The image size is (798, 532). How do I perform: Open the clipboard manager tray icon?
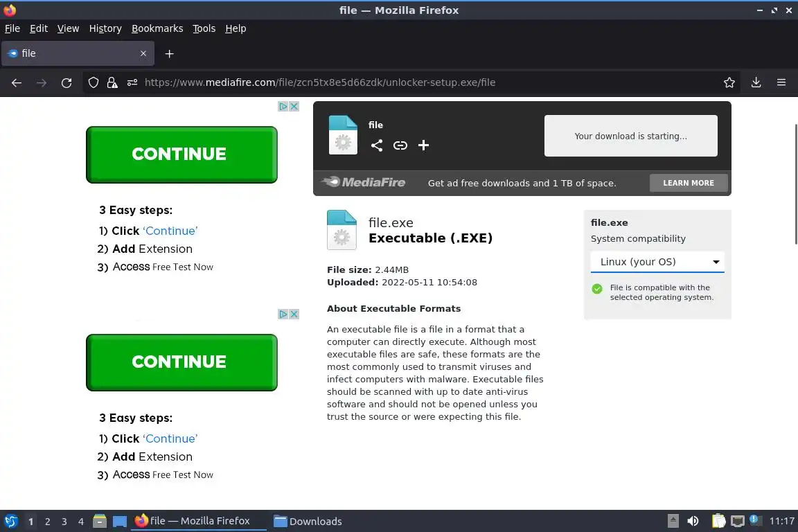718,521
